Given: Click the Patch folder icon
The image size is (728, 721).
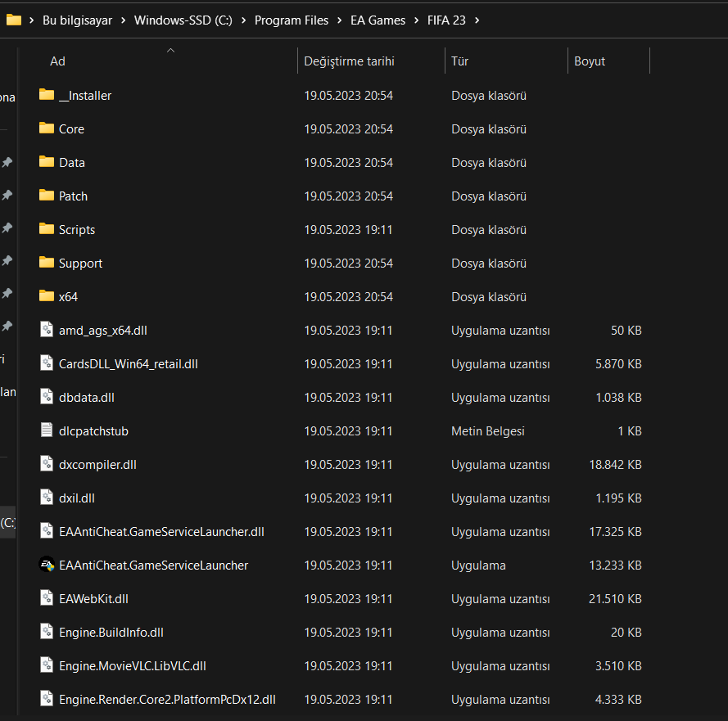Looking at the screenshot, I should point(47,195).
